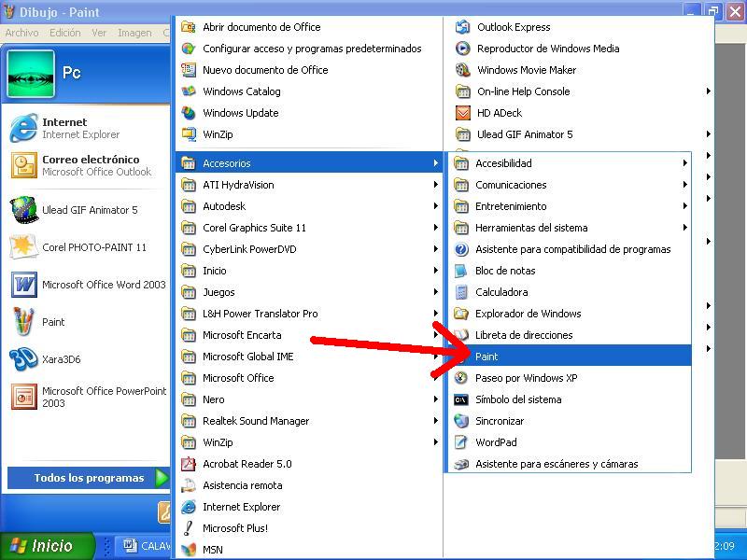Open Símbolo del sistema
Image resolution: width=747 pixels, height=560 pixels.
570,399
